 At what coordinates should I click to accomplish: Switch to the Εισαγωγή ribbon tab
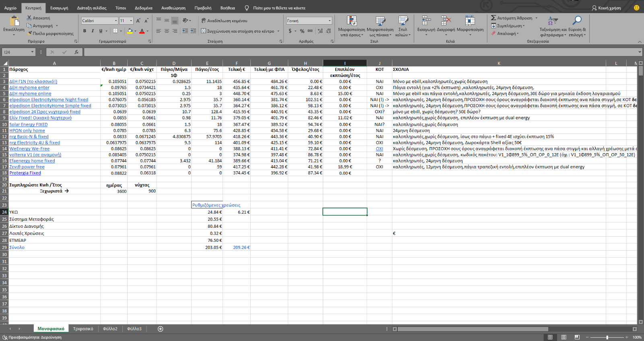coord(59,8)
